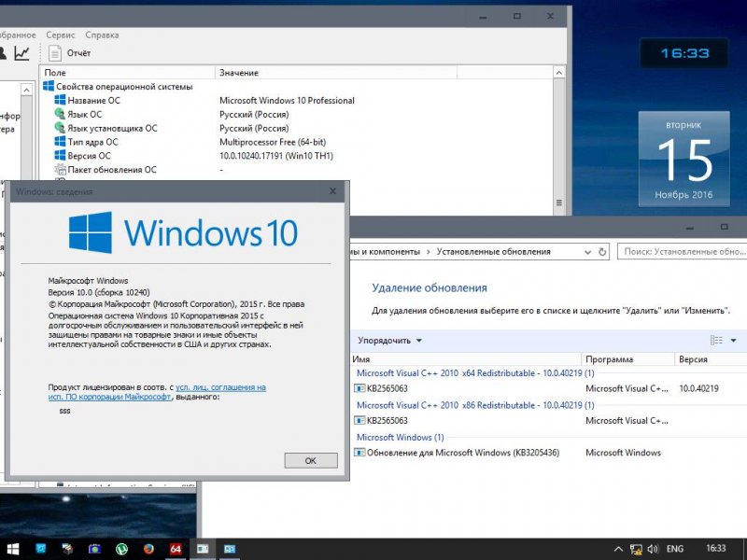This screenshot has height=560, width=747.
Task: Click the updates search field
Action: tap(684, 251)
